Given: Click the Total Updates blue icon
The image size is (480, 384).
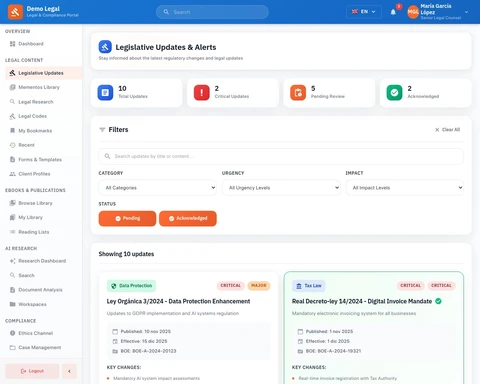Looking at the screenshot, I should click(105, 92).
